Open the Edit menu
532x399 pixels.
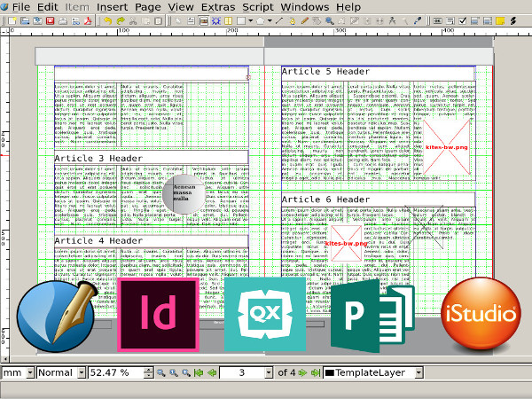48,7
